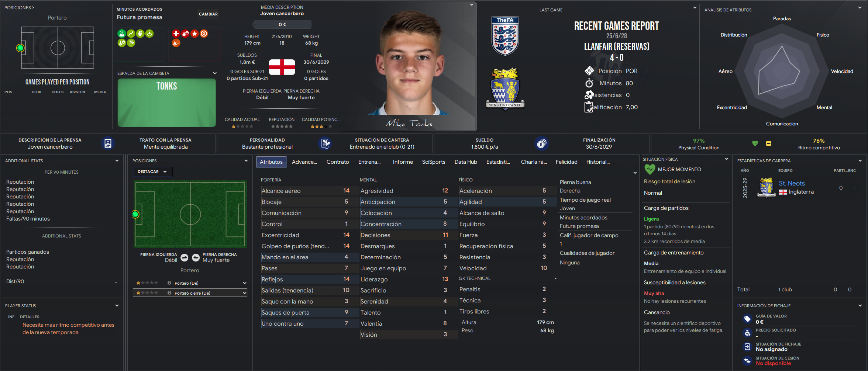Switch to the Contrato tab
The width and height of the screenshot is (868, 371).
coord(338,162)
